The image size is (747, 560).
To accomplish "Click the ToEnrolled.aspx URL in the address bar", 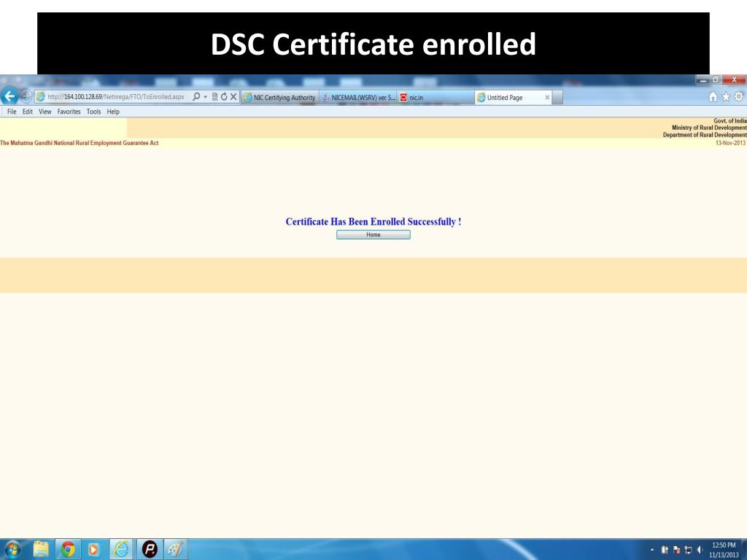I will 116,97.
